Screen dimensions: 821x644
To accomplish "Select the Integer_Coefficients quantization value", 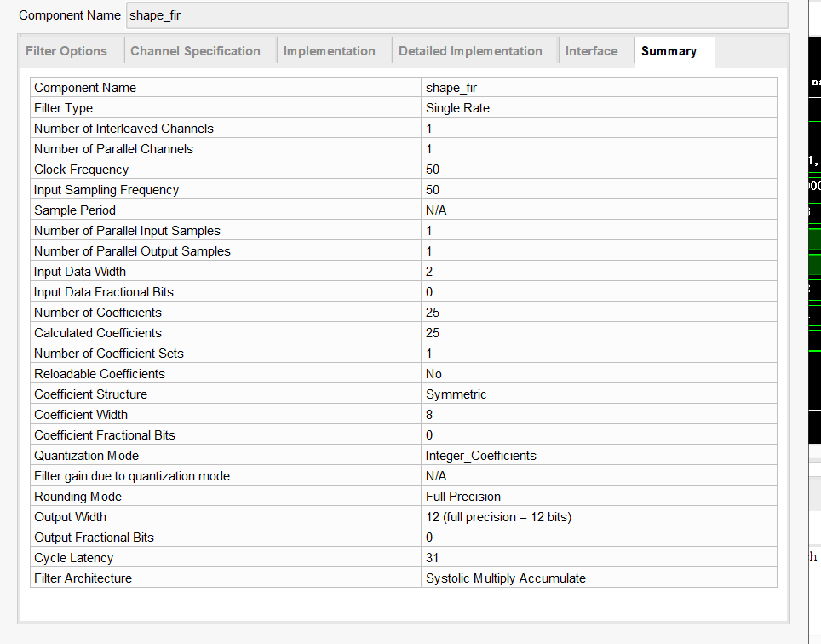I will tap(481, 456).
